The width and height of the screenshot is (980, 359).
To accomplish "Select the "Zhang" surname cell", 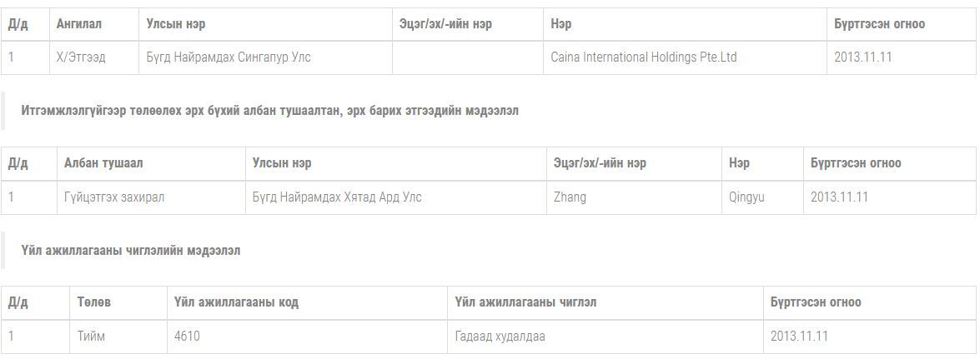I will coord(570,197).
